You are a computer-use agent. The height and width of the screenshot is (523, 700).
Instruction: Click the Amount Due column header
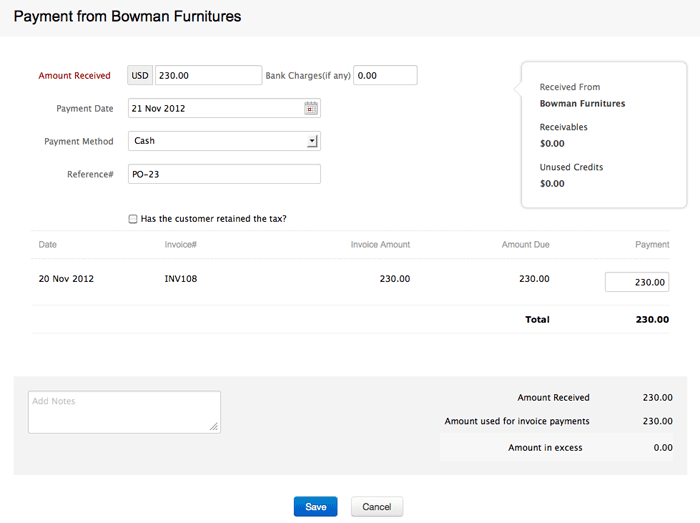[525, 245]
